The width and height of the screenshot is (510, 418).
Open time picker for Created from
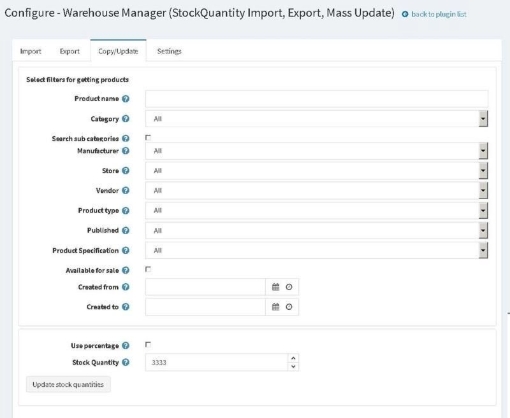[289, 287]
